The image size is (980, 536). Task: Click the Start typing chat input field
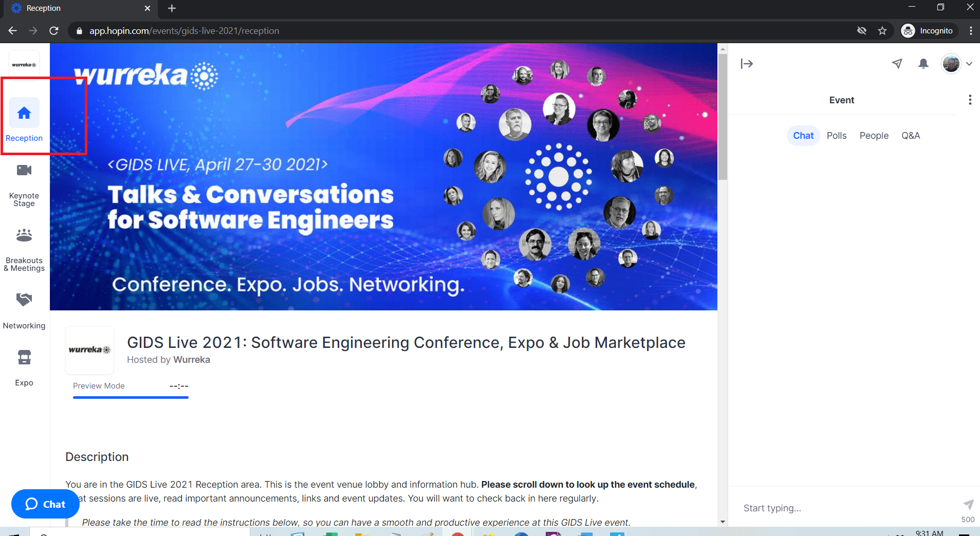tap(848, 508)
